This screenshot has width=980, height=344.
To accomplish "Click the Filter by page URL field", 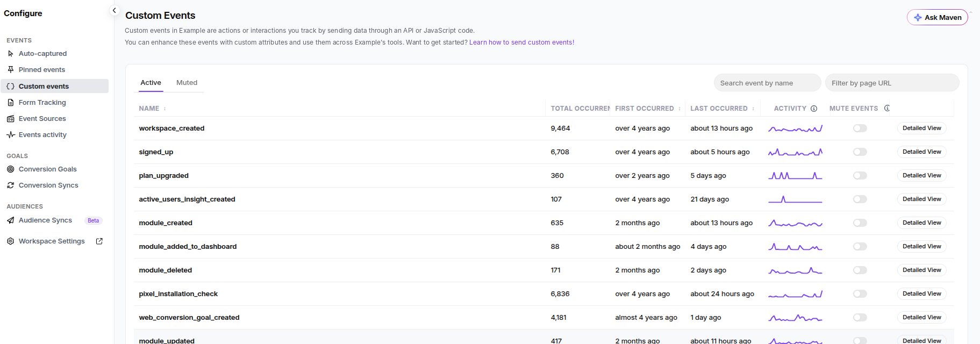I will click(x=892, y=83).
